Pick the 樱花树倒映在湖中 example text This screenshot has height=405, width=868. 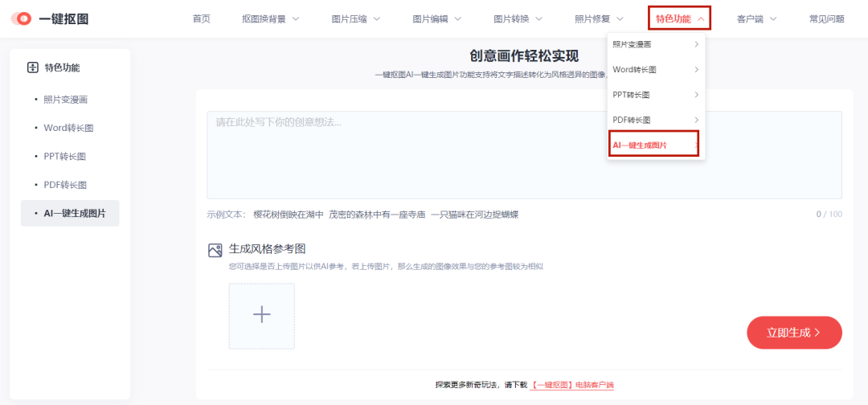288,214
